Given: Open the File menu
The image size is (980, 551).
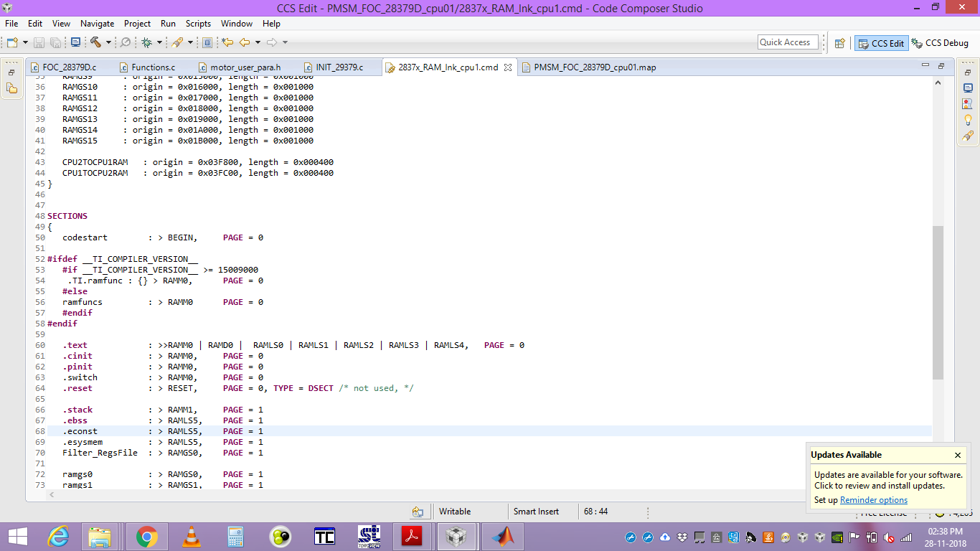Looking at the screenshot, I should (11, 24).
